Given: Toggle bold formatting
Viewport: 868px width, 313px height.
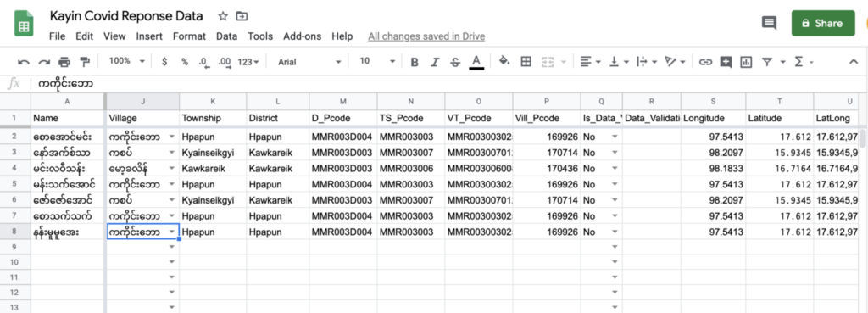Looking at the screenshot, I should (414, 62).
